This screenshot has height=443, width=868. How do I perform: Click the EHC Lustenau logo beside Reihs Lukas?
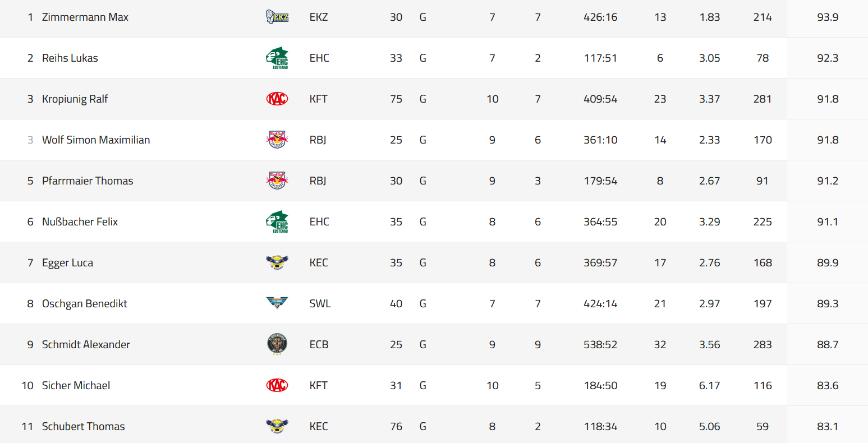(x=277, y=58)
